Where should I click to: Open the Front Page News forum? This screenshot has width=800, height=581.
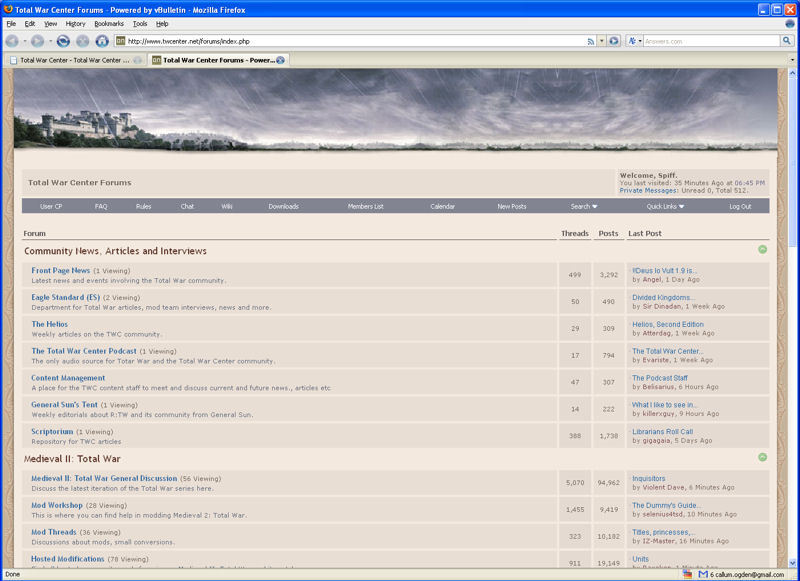pyautogui.click(x=61, y=270)
